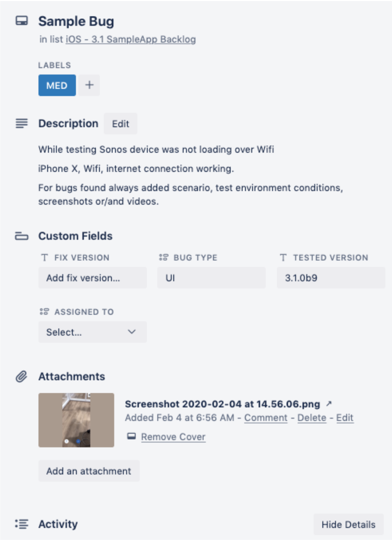Click the paperclip Attachments icon

click(22, 376)
